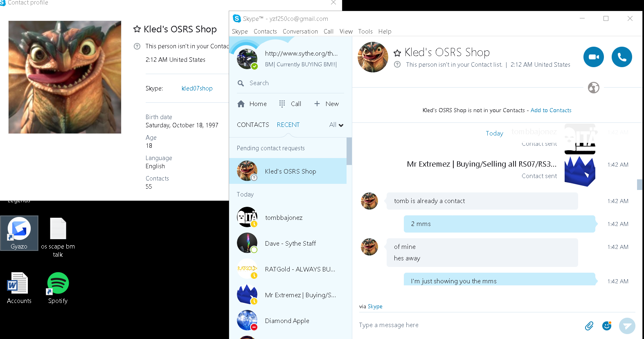Viewport: 644px width, 339px height.
Task: Open your own profile picture in Skype sidebar
Action: point(247,59)
